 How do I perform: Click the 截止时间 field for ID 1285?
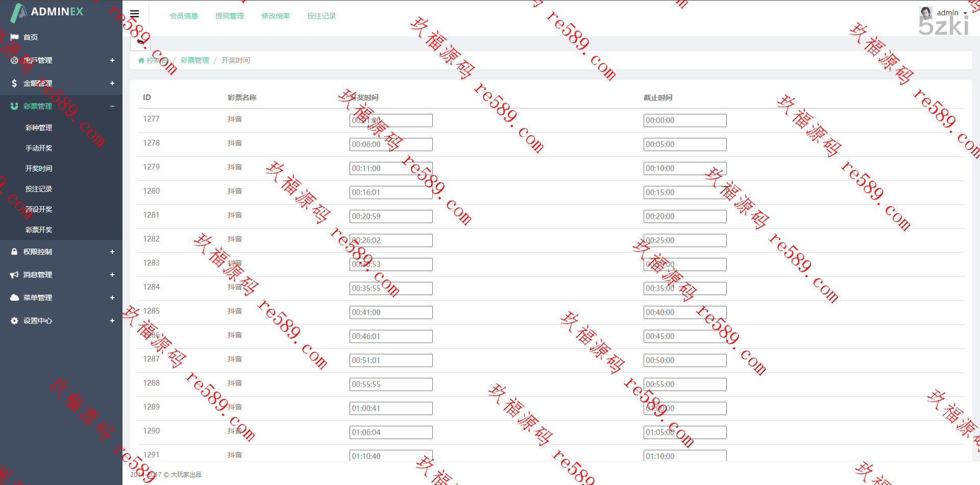pyautogui.click(x=685, y=312)
